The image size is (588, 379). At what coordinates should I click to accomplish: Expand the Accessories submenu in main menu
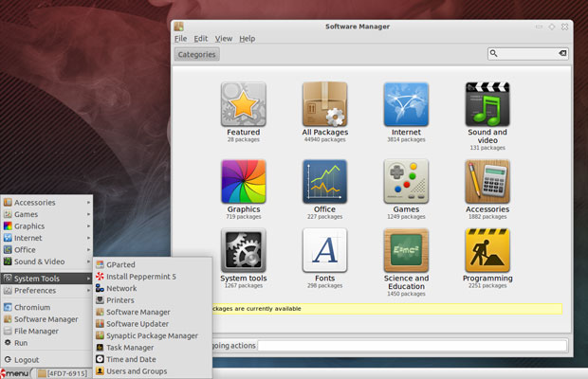coord(46,203)
